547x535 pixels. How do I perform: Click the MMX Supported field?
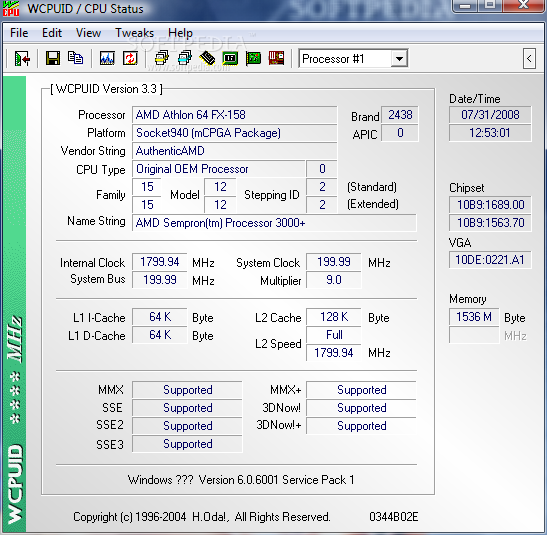[x=187, y=390]
